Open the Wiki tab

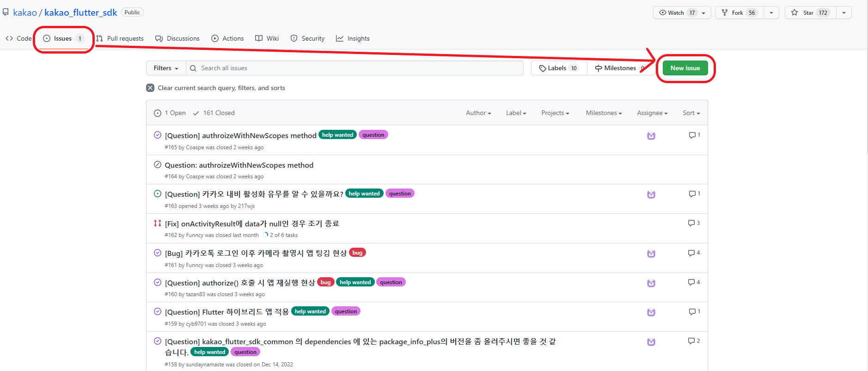[267, 38]
